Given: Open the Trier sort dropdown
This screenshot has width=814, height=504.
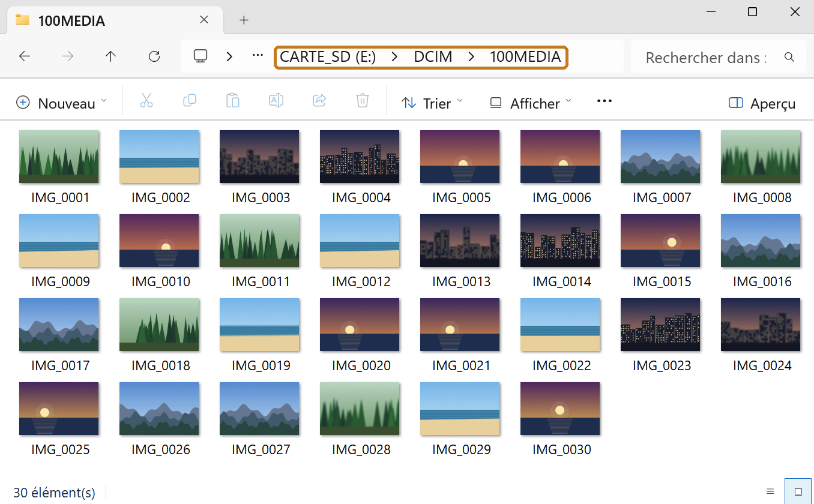Looking at the screenshot, I should click(432, 103).
